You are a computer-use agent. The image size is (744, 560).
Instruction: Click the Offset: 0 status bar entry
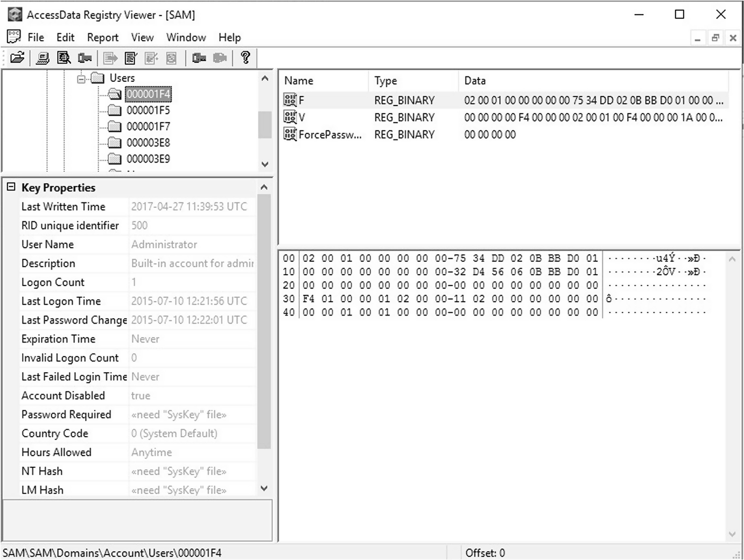click(x=485, y=553)
